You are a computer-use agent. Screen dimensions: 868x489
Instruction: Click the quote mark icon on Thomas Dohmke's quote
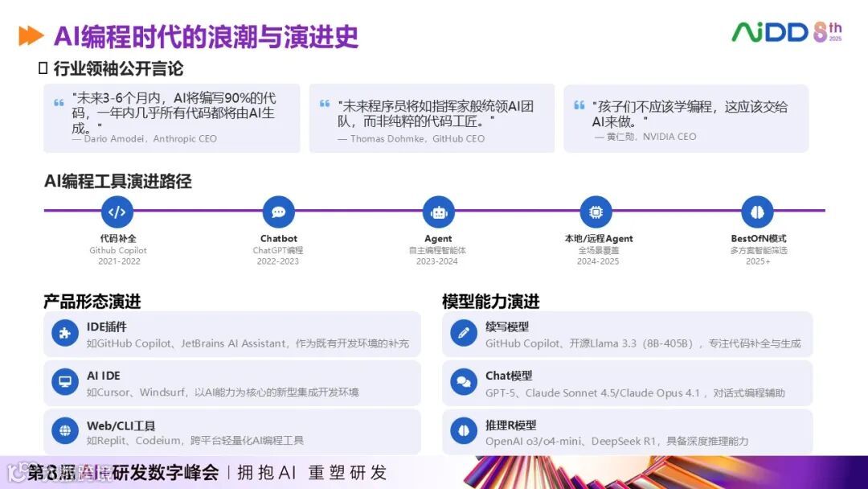coord(325,104)
